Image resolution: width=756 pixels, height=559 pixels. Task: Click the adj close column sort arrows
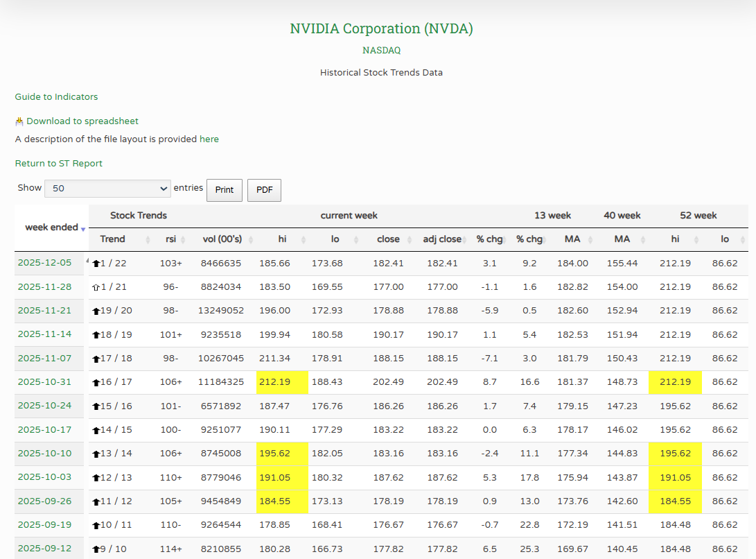[x=464, y=239]
